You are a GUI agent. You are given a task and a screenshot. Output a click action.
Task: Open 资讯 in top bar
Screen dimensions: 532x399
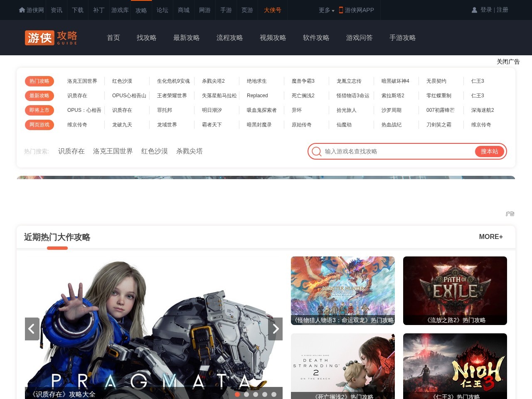pyautogui.click(x=57, y=10)
